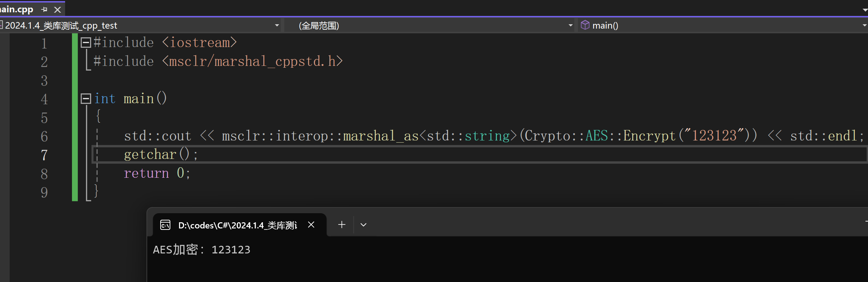This screenshot has width=868, height=282.
Task: Click the return keyword on line 8
Action: 146,173
